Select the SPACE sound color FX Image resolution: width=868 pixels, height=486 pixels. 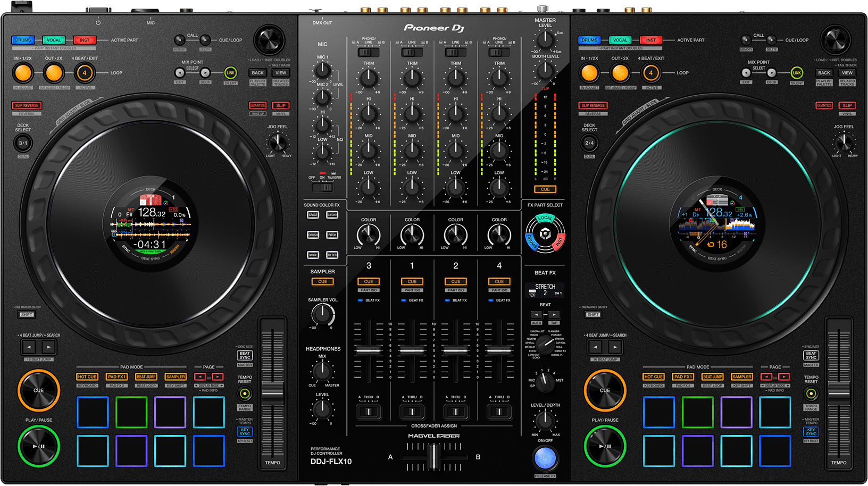click(313, 214)
